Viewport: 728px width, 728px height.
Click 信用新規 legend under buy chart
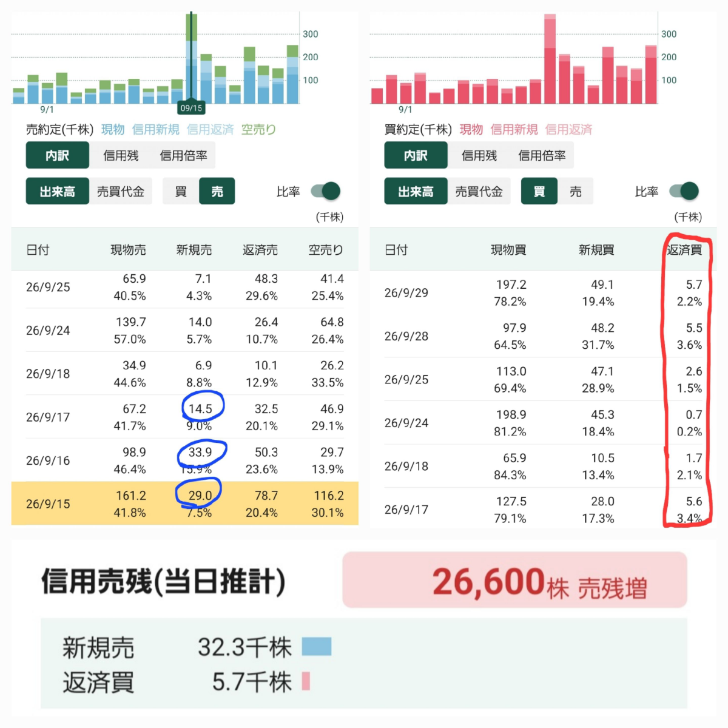514,129
